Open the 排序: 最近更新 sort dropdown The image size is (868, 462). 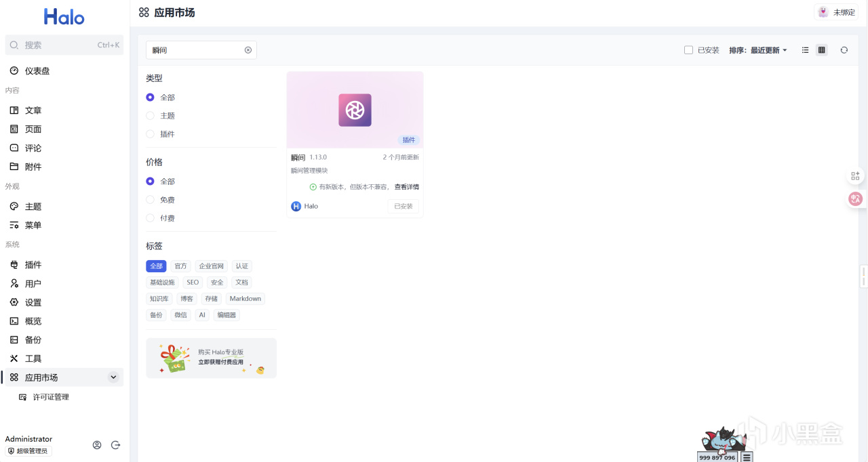coord(758,50)
